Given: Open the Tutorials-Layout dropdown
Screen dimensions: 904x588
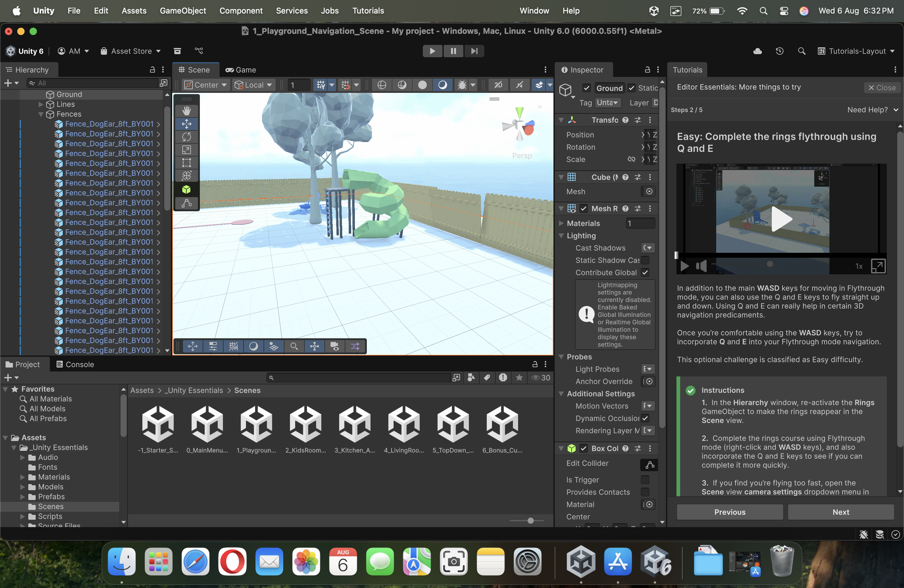Looking at the screenshot, I should [856, 51].
